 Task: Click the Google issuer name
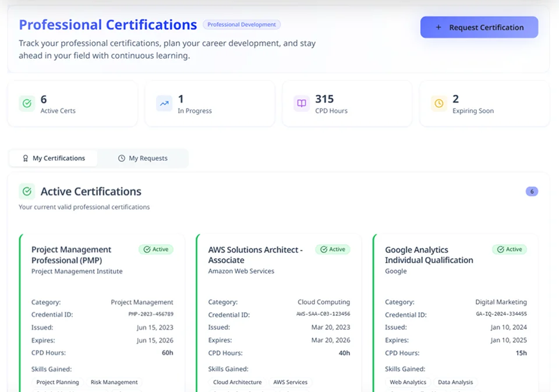396,271
